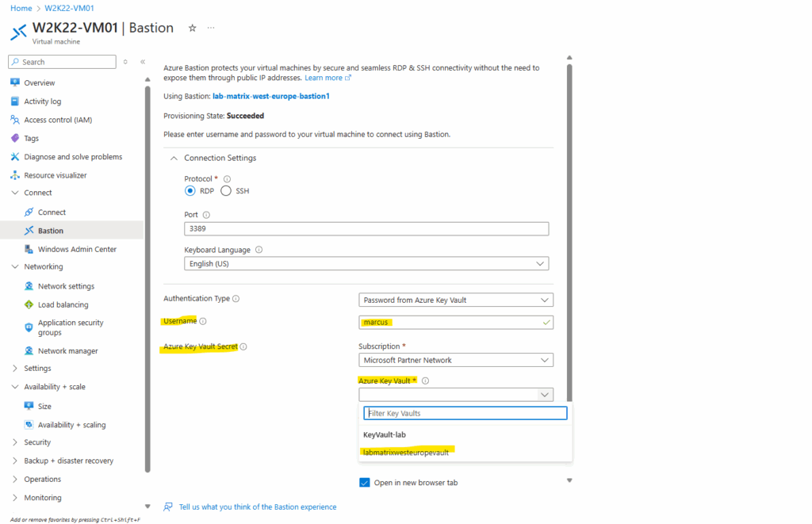Viewport: 812px width, 524px height.
Task: Favorite this page with the star icon
Action: click(x=192, y=28)
